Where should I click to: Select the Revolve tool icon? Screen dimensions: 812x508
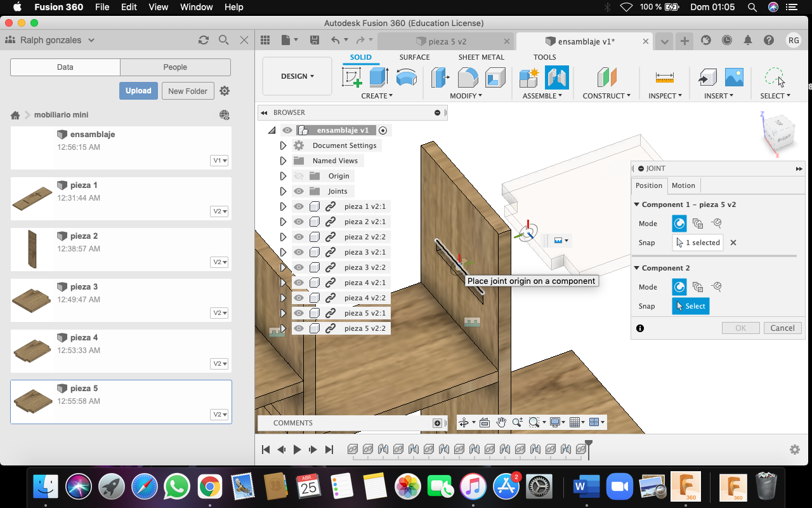point(406,77)
